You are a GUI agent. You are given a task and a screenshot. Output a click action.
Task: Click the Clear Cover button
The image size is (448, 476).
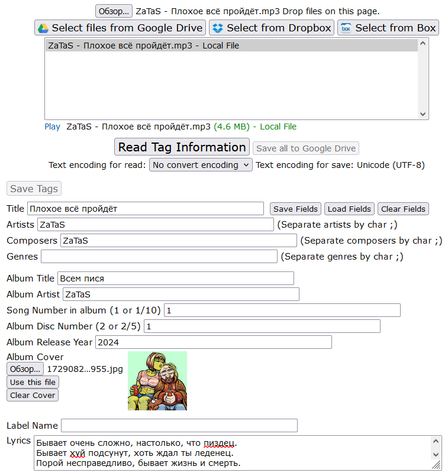pos(33,395)
